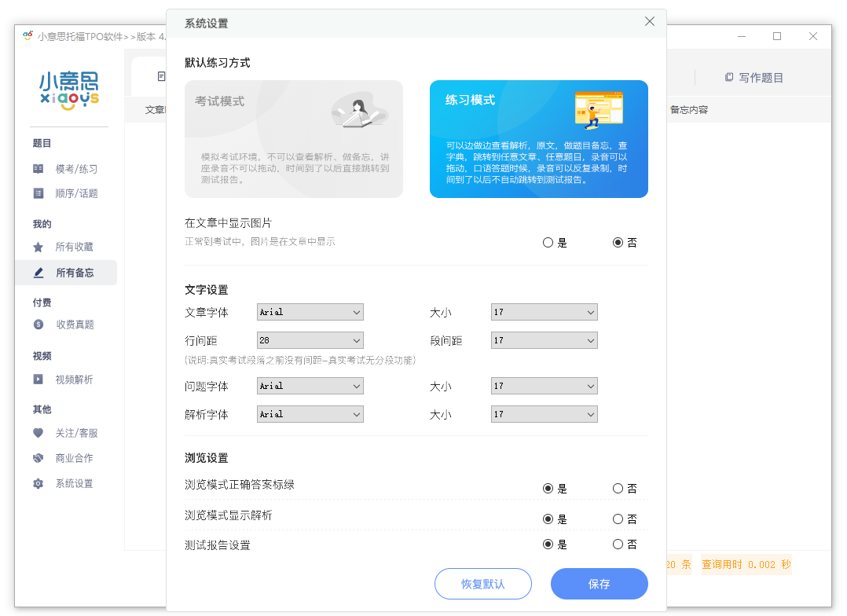The height and width of the screenshot is (616, 847).
Task: Click the heart icon beside 关注/客服
Action: pyautogui.click(x=38, y=432)
